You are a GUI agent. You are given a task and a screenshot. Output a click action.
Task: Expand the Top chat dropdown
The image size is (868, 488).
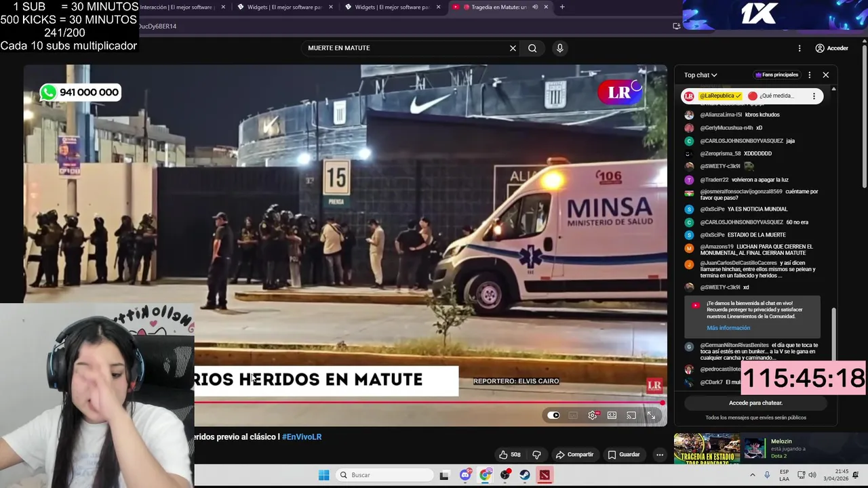click(x=701, y=75)
